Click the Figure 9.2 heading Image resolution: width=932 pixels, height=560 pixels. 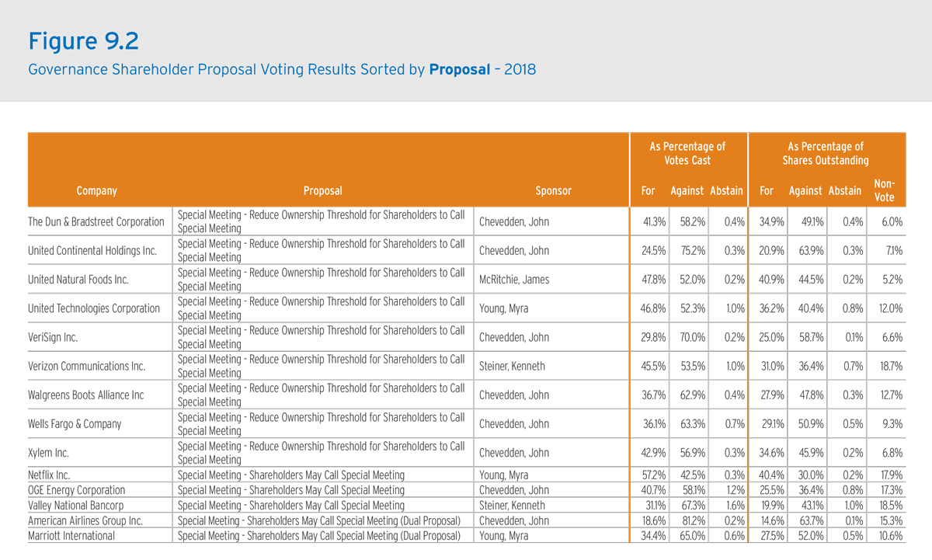pyautogui.click(x=84, y=40)
